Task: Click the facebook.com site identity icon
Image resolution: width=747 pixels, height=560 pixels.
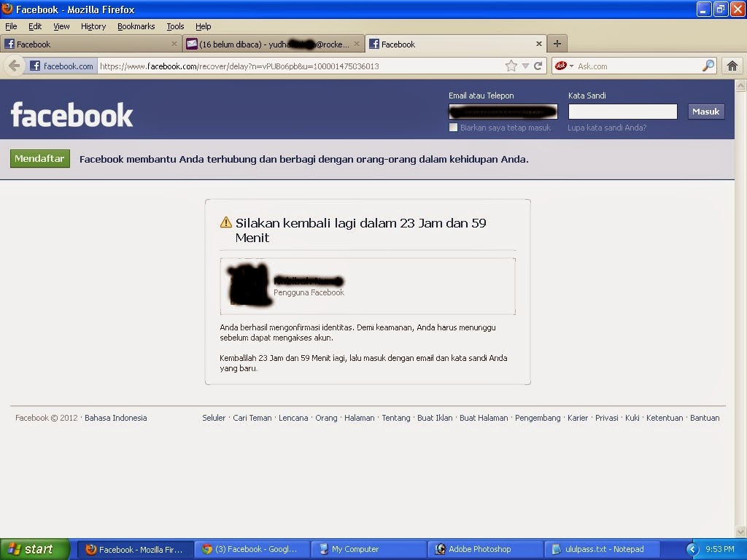Action: (x=61, y=66)
